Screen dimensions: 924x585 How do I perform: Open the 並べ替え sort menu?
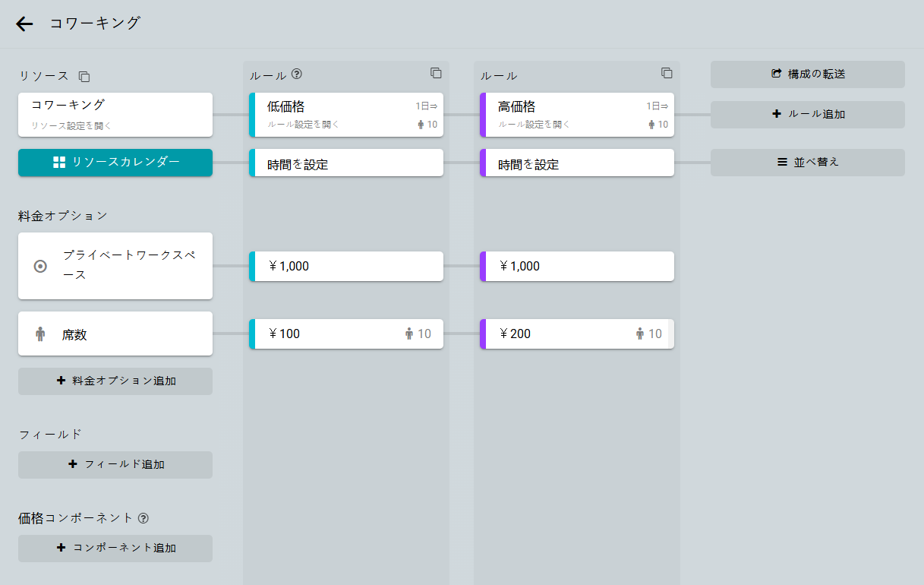coord(807,162)
